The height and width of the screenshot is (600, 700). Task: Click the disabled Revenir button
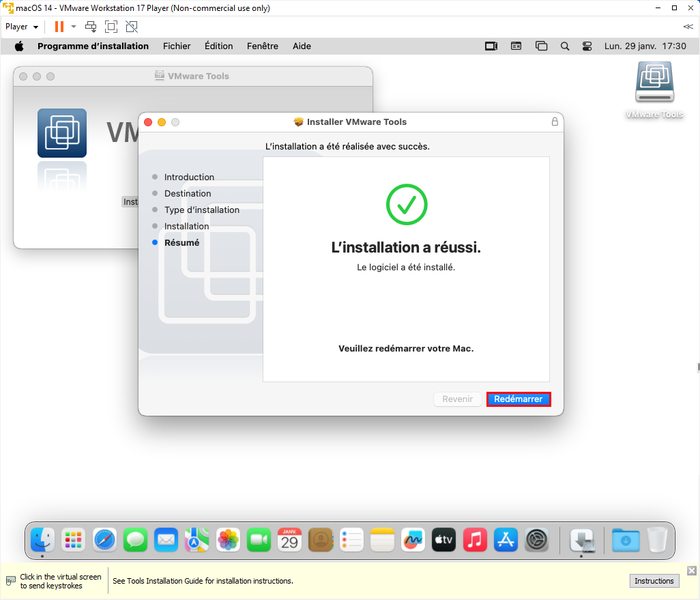click(458, 399)
